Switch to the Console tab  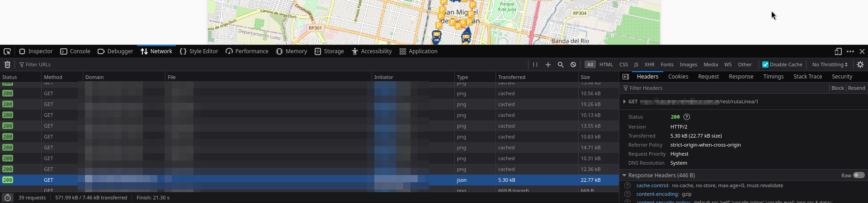pos(75,51)
